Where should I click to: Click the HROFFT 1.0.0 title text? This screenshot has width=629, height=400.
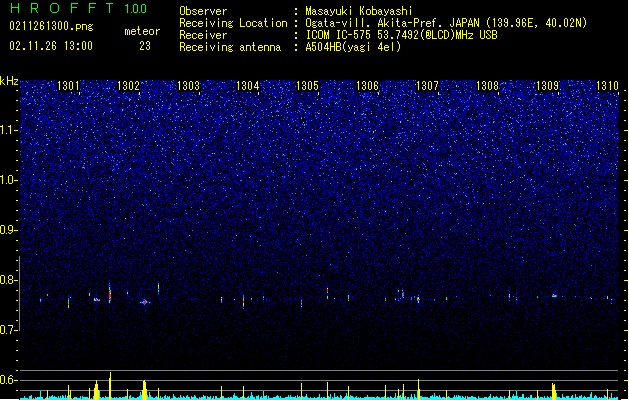pyautogui.click(x=79, y=8)
